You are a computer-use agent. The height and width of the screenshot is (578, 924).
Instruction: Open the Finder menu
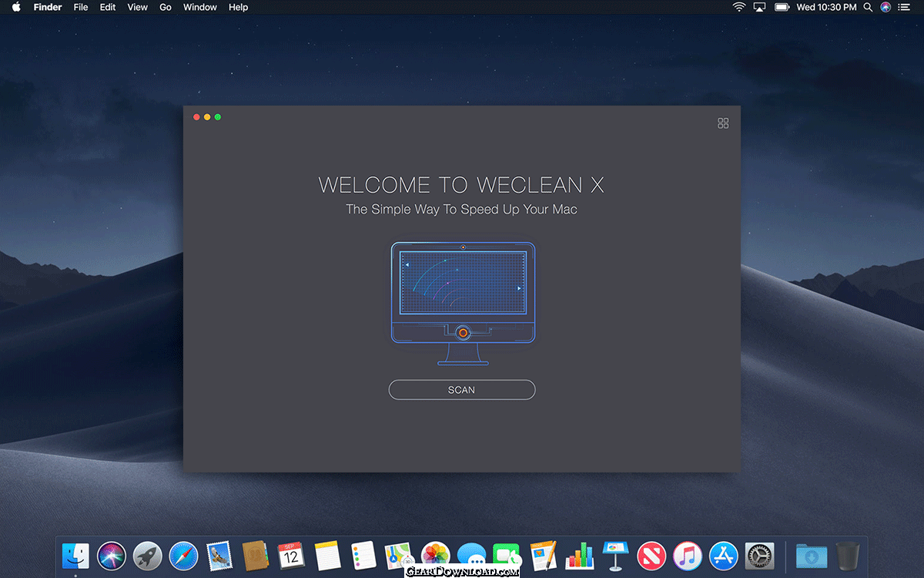tap(48, 7)
